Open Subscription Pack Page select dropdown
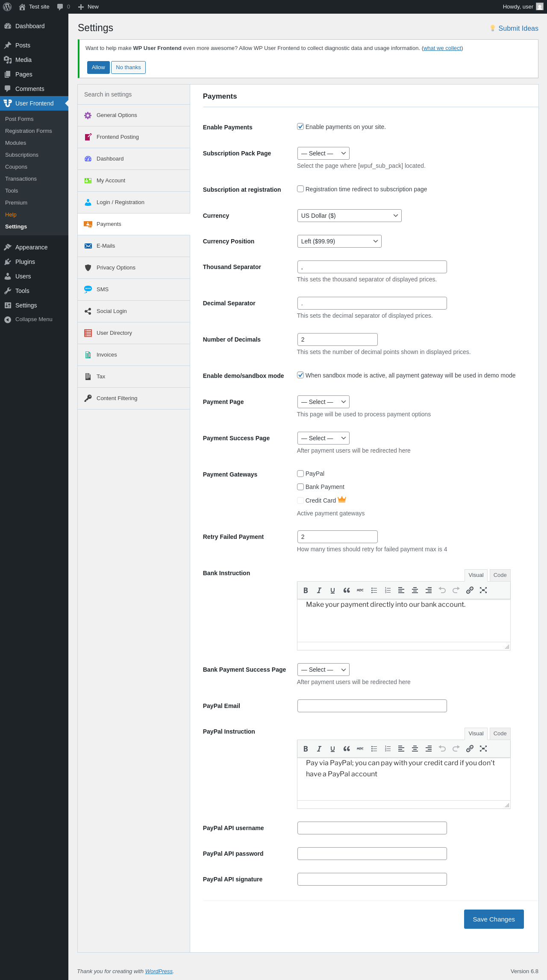The image size is (547, 980). [x=323, y=153]
